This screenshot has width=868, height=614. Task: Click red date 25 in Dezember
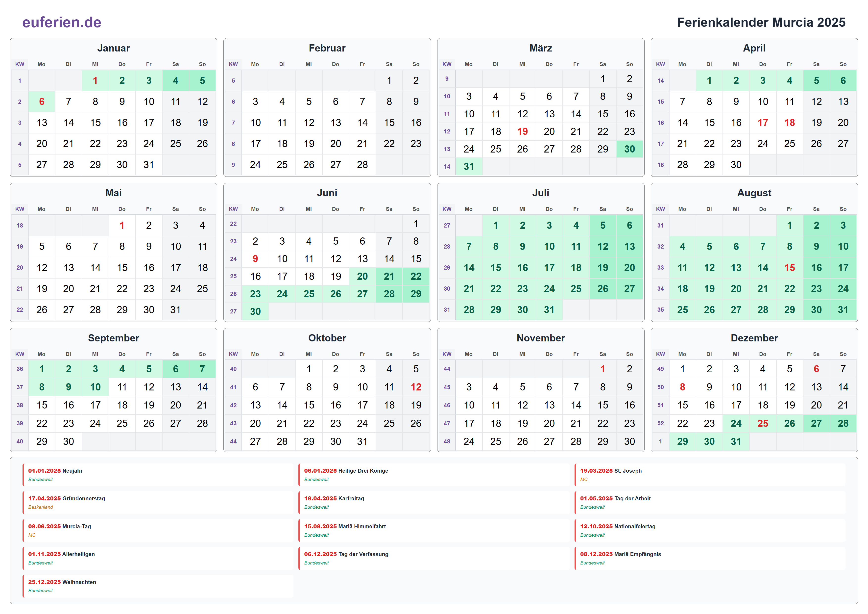pos(763,423)
